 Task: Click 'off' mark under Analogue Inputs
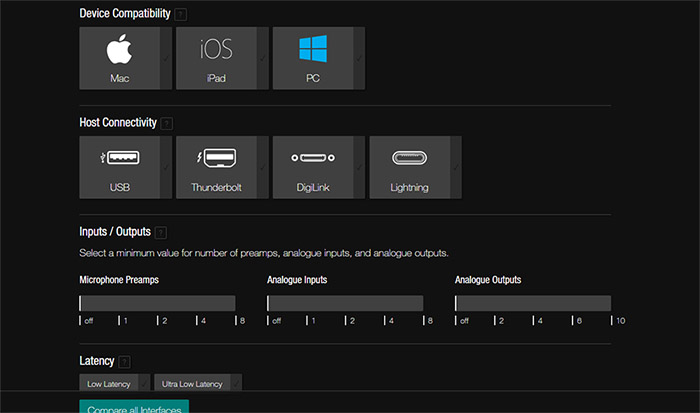(x=275, y=321)
